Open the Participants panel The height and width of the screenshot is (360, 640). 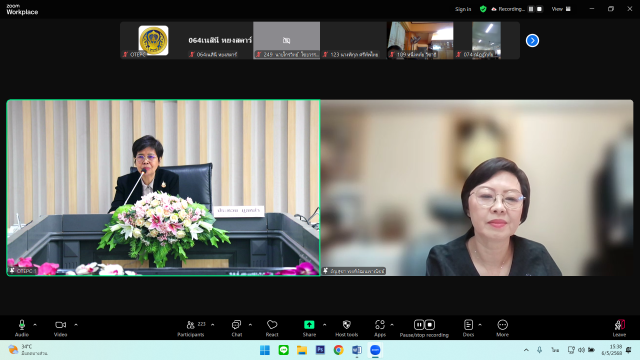tap(191, 328)
